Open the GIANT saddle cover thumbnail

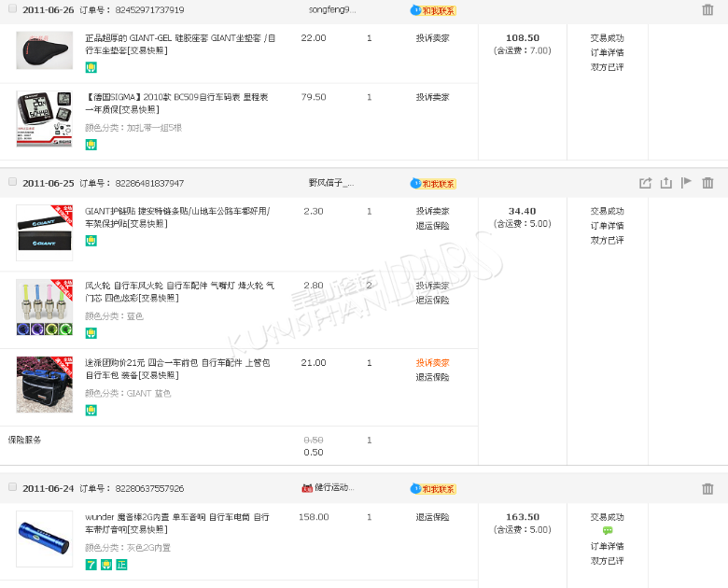coord(44,49)
